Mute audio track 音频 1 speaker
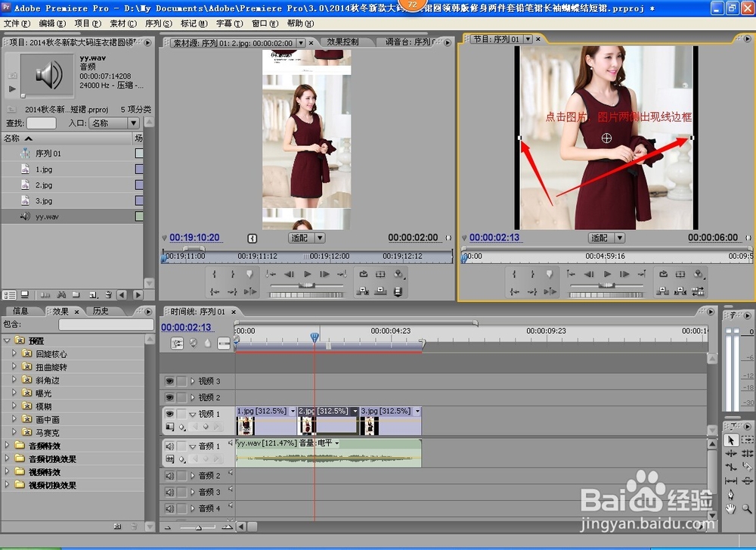This screenshot has width=756, height=550. pos(169,446)
